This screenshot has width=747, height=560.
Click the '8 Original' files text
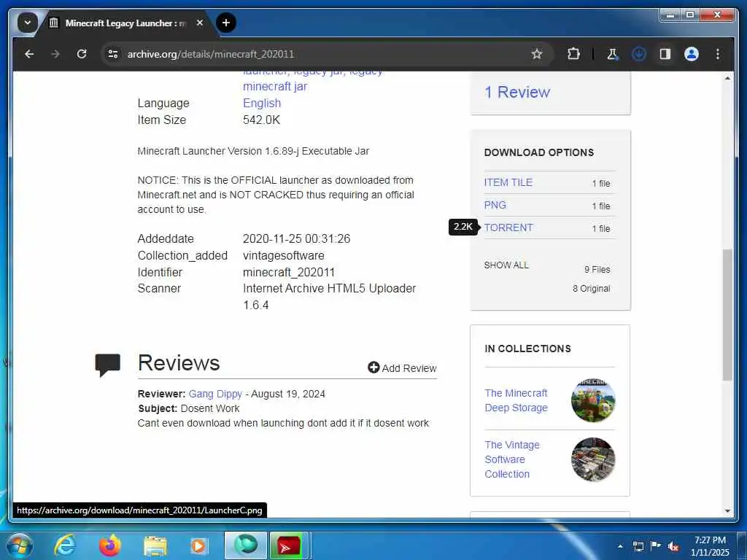click(591, 289)
